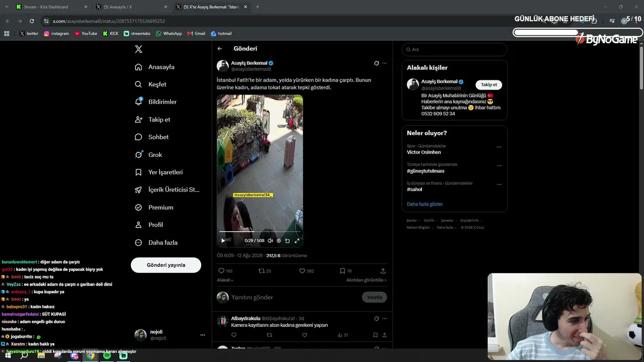Screen dimensions: 644x362
Task: Open the streamlabs bookmark
Action: (137, 34)
